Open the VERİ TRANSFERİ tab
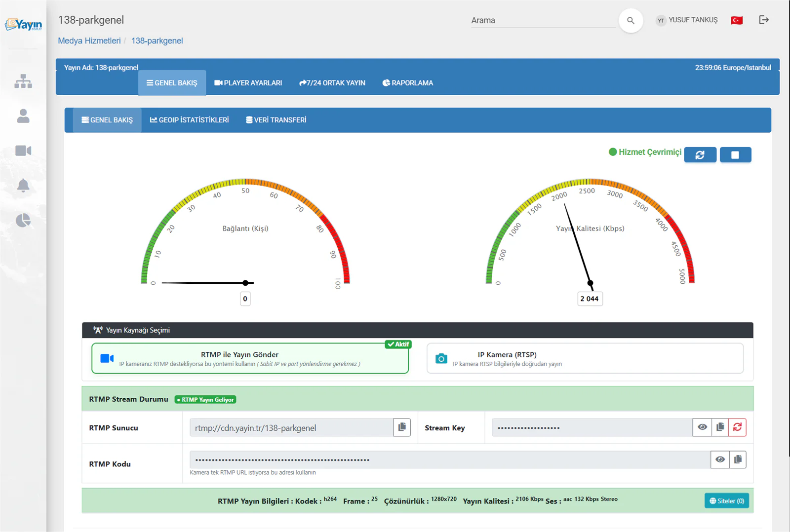Screen dimensions: 790x532 pos(276,120)
